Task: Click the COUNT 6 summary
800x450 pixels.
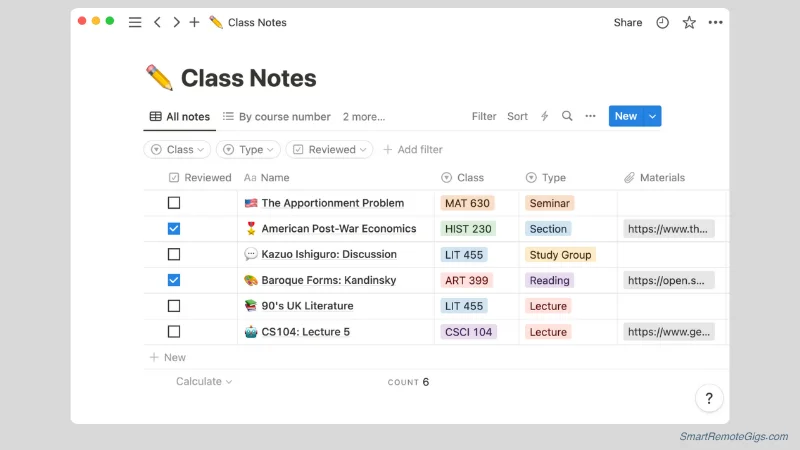Action: click(x=408, y=382)
